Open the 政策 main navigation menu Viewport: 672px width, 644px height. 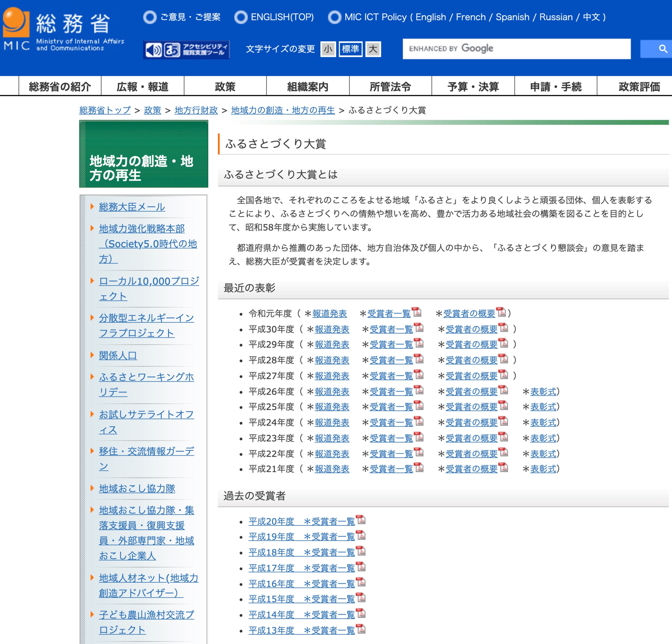225,86
